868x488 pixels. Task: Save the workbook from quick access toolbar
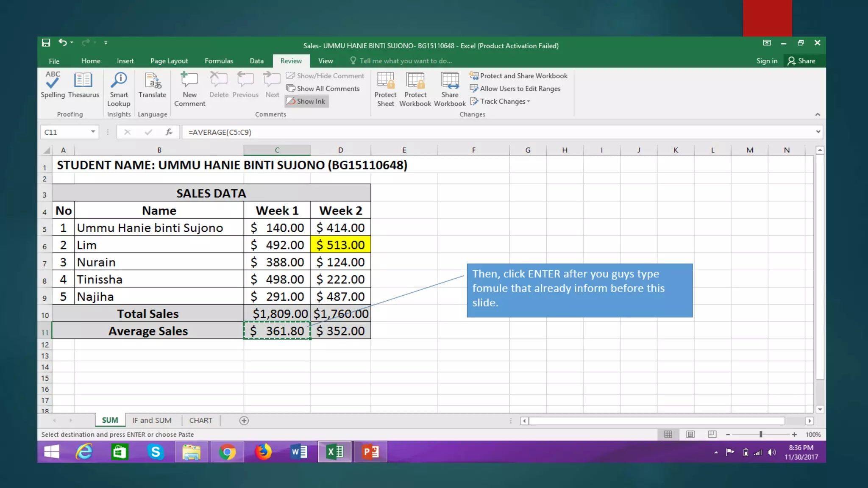click(46, 42)
